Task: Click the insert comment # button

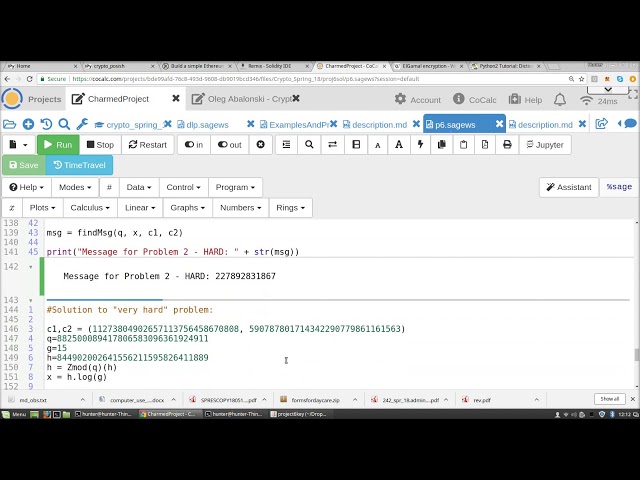Action: (109, 187)
